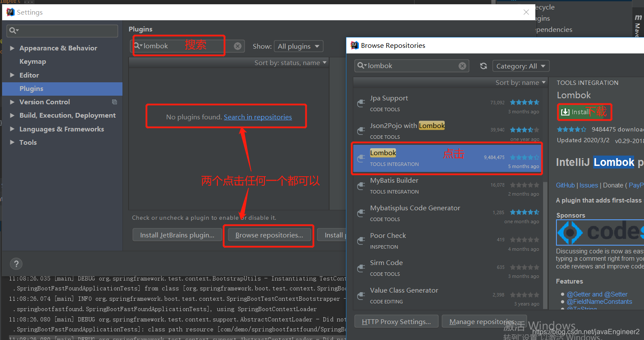Click the IntelliJ logo in Settings title bar
The image size is (644, 340).
(x=10, y=12)
